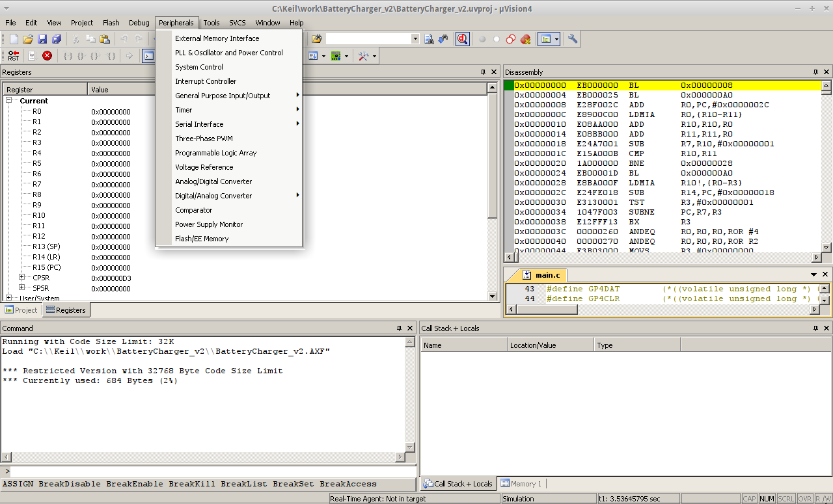The image size is (833, 504).
Task: Expand the SPSR register
Action: coord(22,288)
